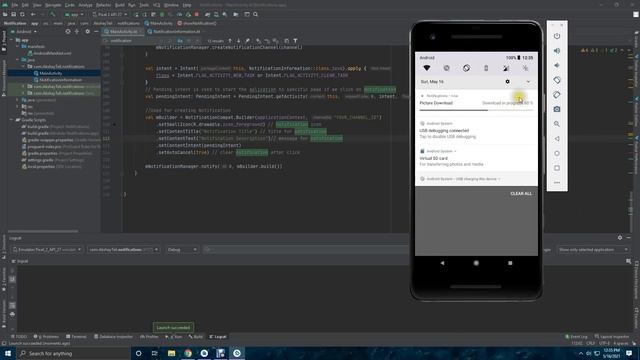Collapse the Gradle Scripts tree node
The width and height of the screenshot is (640, 360).
[12, 120]
